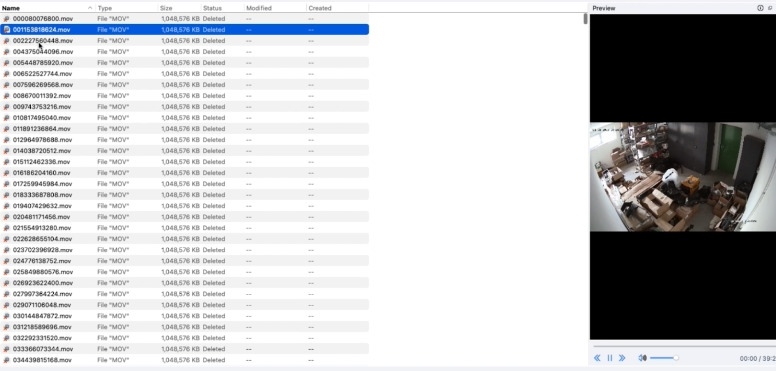Screen dimensions: 776x371
Task: Click size value of 004375044096.mov
Action: pos(180,51)
